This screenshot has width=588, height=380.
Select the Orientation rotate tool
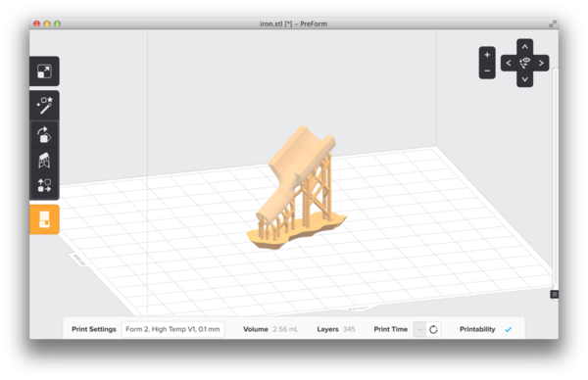[x=44, y=134]
